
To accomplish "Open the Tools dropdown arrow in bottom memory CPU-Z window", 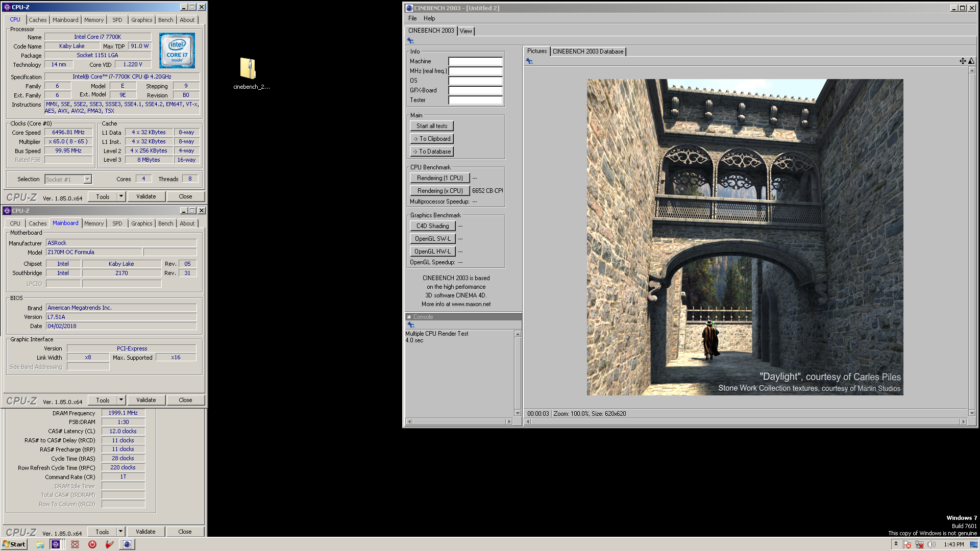I will click(120, 532).
